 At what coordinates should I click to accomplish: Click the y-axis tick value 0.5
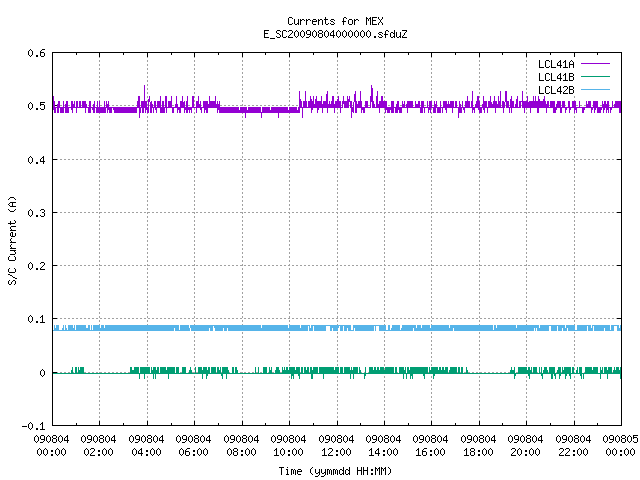[37, 106]
